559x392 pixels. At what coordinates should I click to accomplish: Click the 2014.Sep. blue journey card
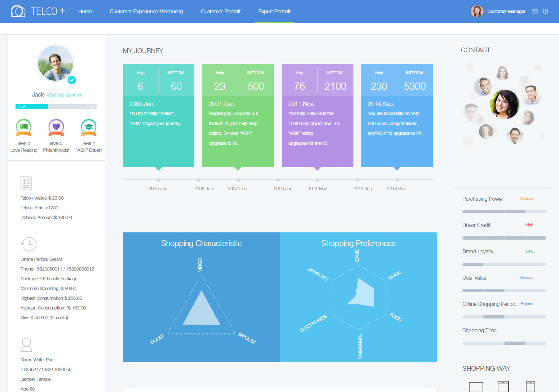pos(397,115)
